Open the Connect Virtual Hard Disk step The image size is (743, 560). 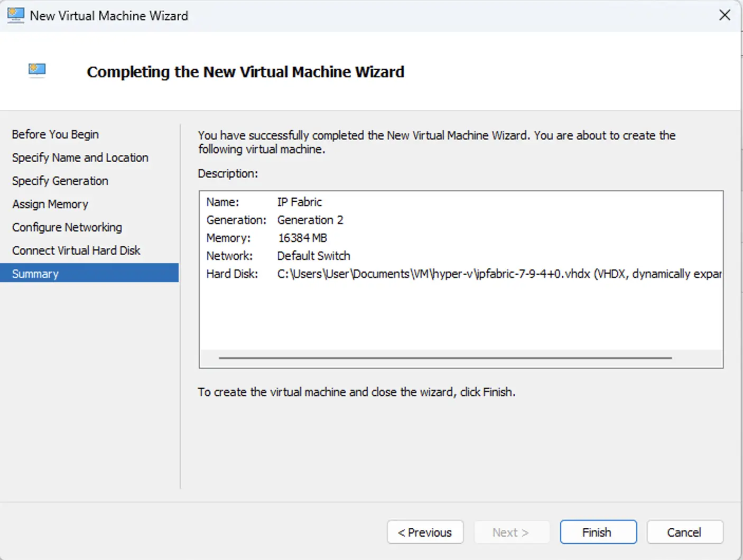point(76,250)
